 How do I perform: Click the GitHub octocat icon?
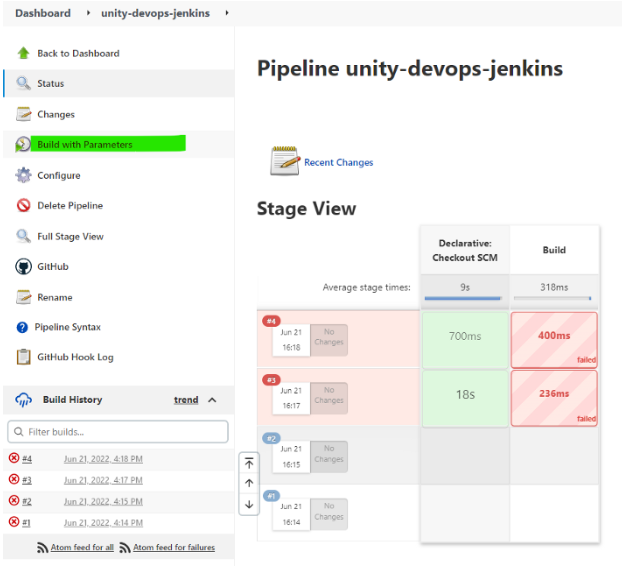coord(23,267)
